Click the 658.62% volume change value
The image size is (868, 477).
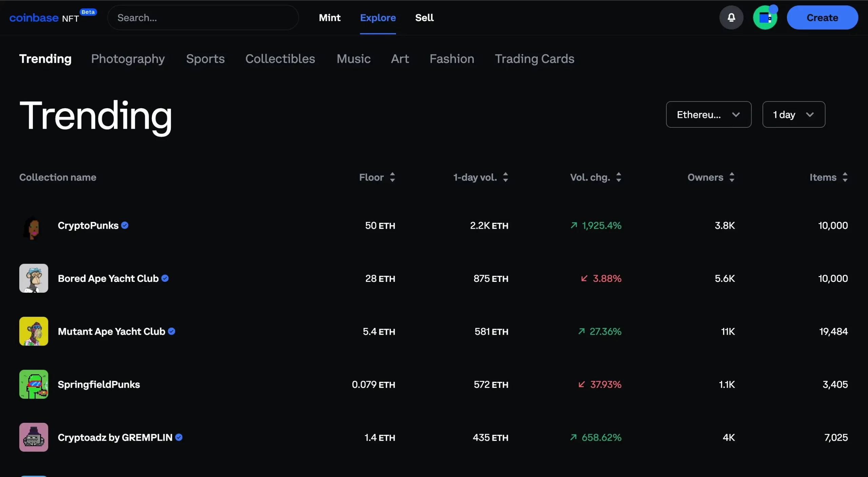tap(602, 437)
